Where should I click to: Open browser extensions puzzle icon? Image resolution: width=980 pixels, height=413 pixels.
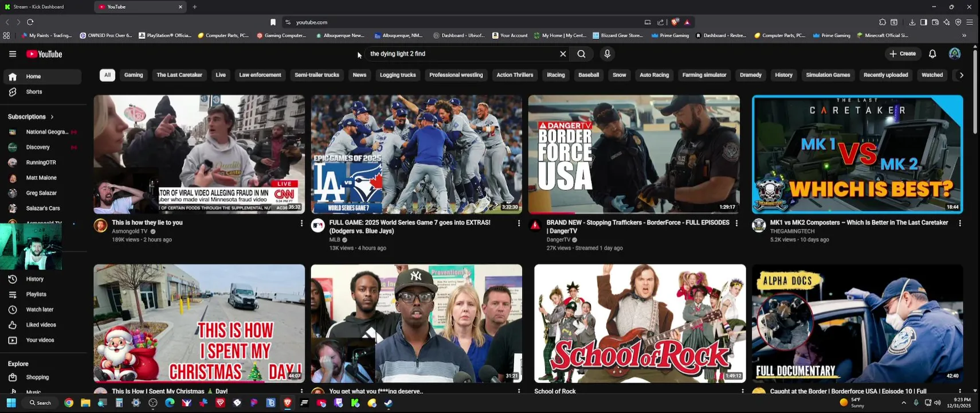pos(883,22)
